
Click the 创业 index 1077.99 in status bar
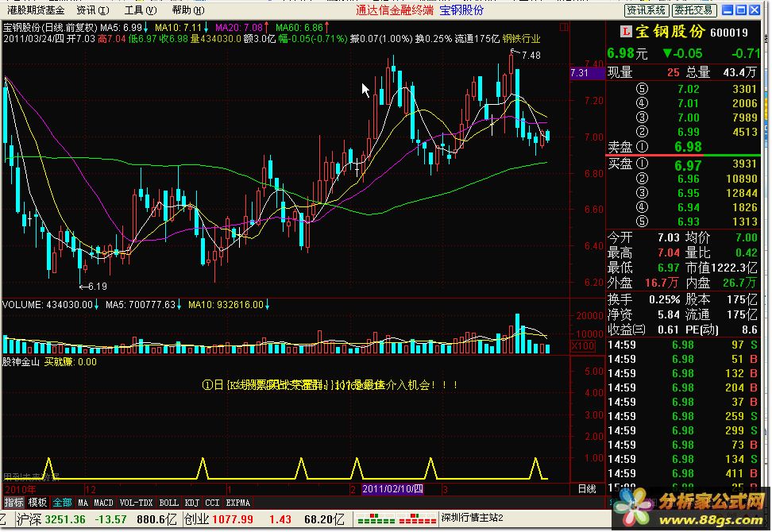[233, 519]
